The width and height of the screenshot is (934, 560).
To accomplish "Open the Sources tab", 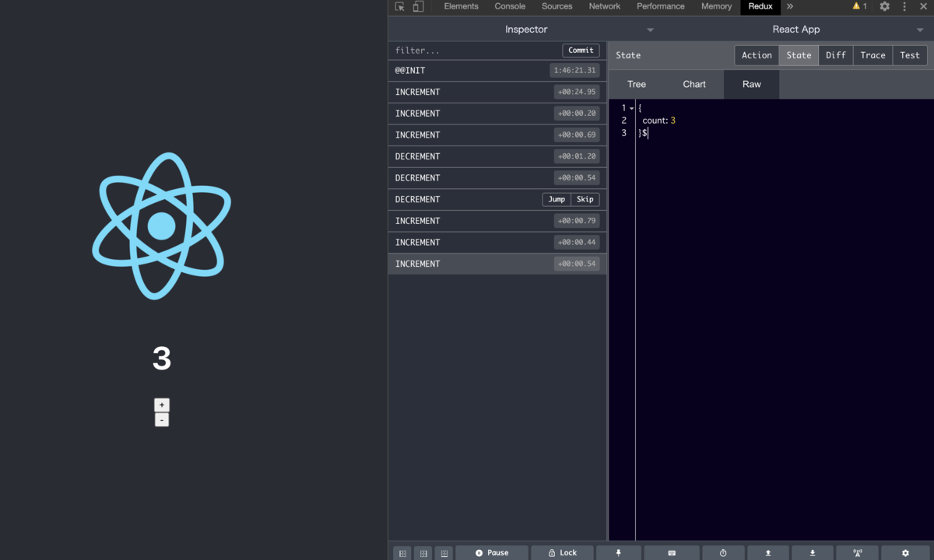I will click(557, 6).
